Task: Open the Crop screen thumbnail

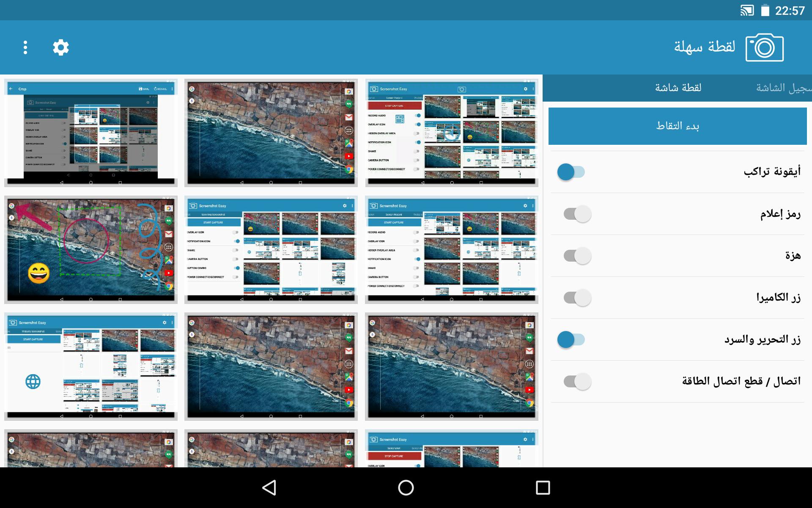Action: click(x=91, y=133)
